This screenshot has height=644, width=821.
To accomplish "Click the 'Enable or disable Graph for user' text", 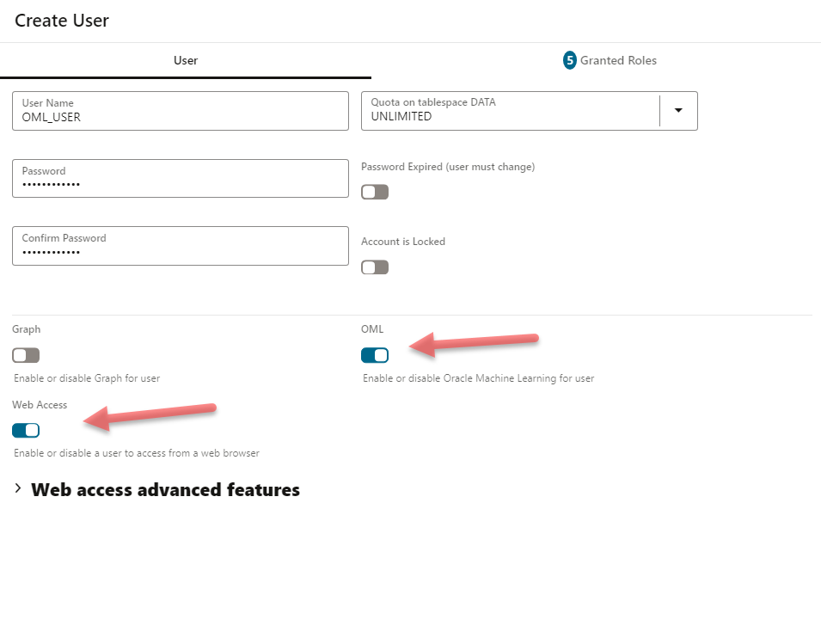I will [x=87, y=378].
